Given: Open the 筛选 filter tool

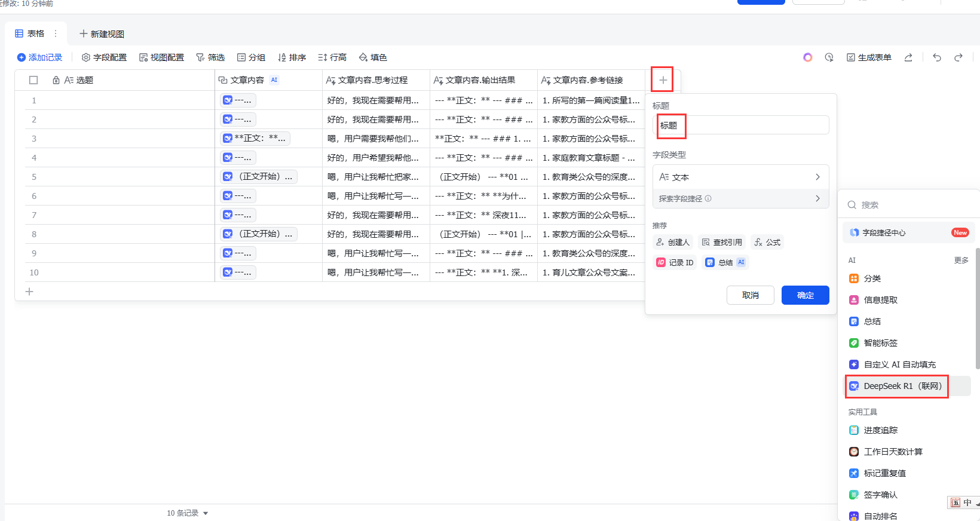Looking at the screenshot, I should (x=210, y=57).
